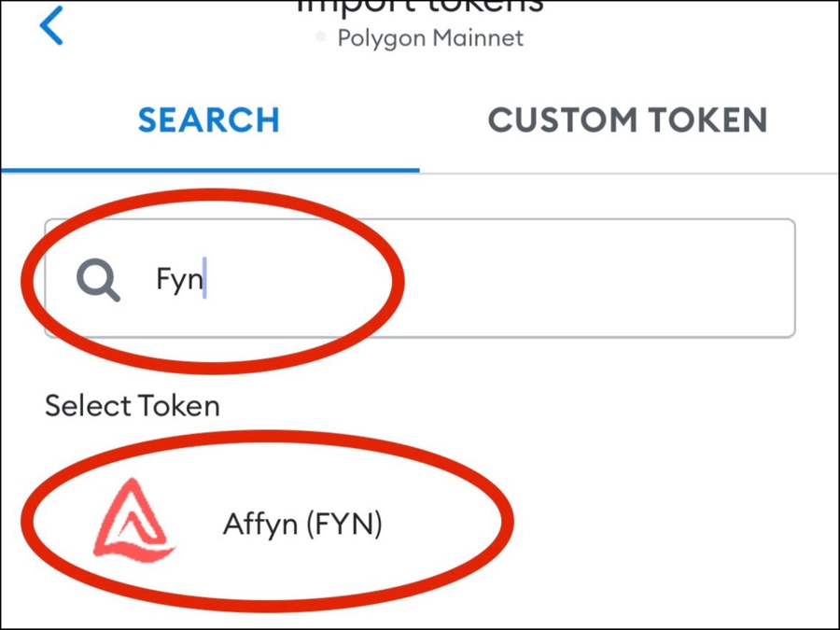Click the Polygon Mainnet network label
840x630 pixels.
[430, 38]
